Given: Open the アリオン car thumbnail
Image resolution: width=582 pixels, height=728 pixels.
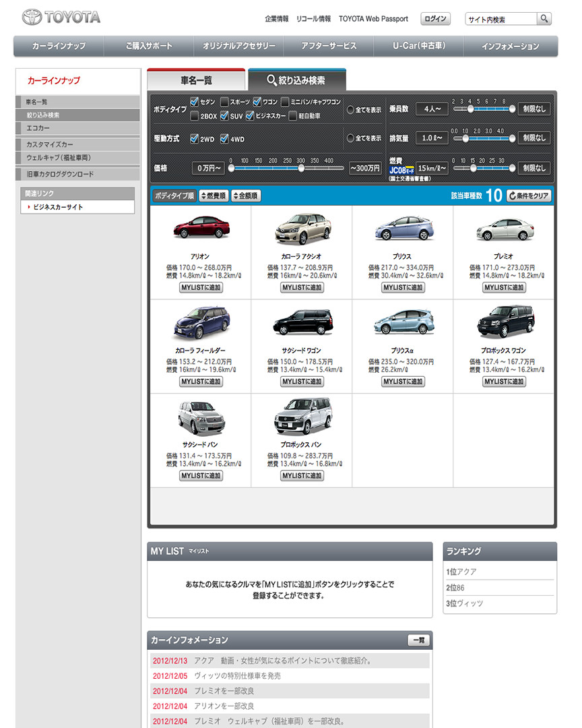Looking at the screenshot, I should (x=201, y=228).
